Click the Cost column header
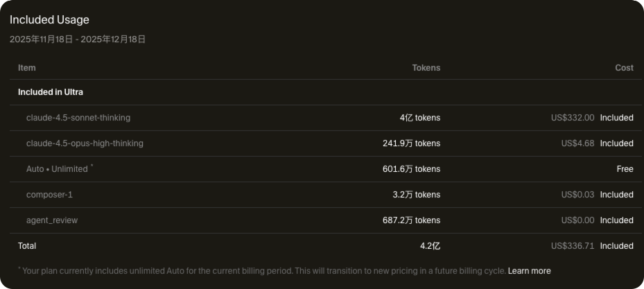Image resolution: width=644 pixels, height=289 pixels. pos(624,68)
